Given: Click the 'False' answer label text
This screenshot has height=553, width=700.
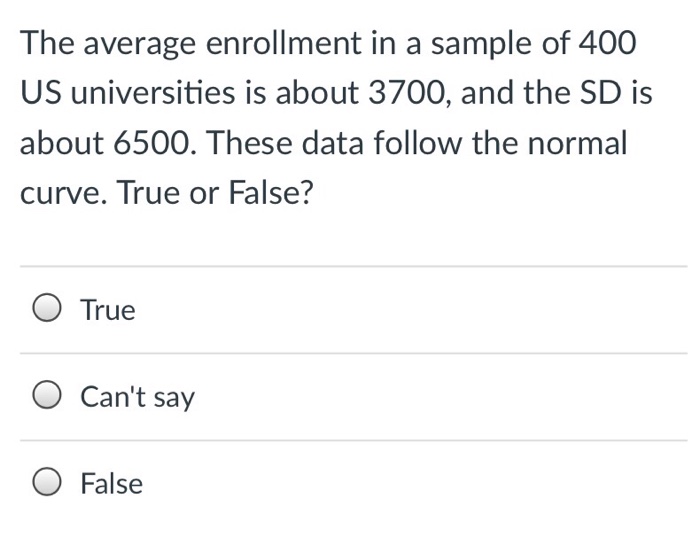Looking at the screenshot, I should tap(111, 484).
